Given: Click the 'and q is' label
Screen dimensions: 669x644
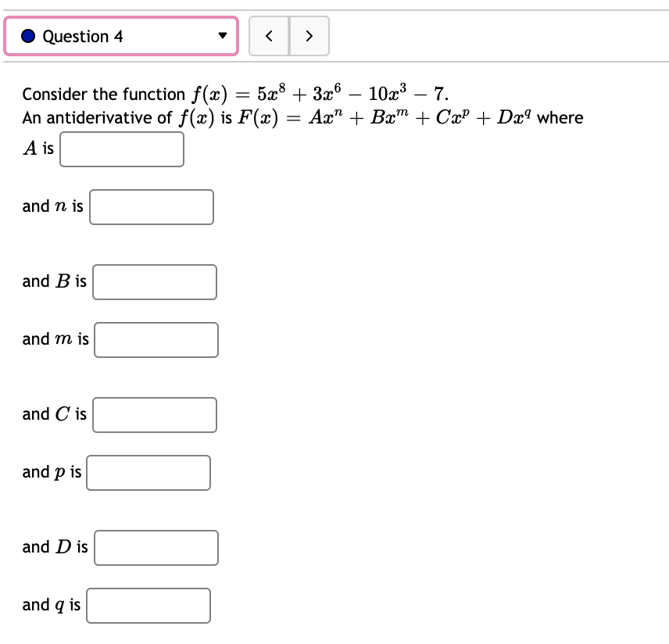Looking at the screenshot, I should tap(52, 605).
